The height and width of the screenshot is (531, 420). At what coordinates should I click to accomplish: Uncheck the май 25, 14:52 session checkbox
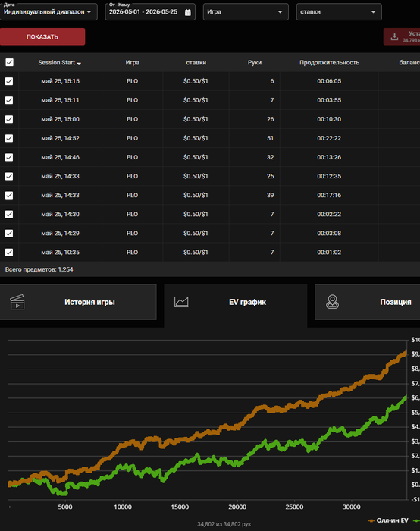9,138
